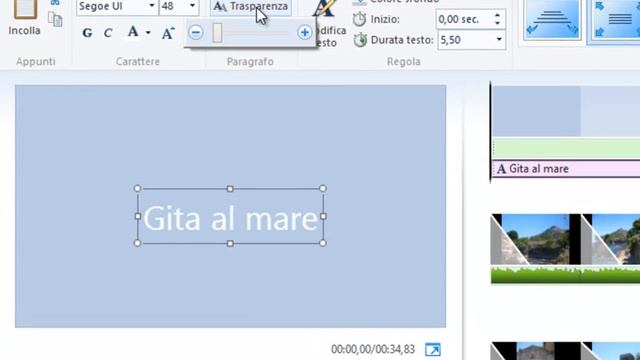Click the top-center resize handle of the text box
The image size is (640, 360).
[230, 189]
